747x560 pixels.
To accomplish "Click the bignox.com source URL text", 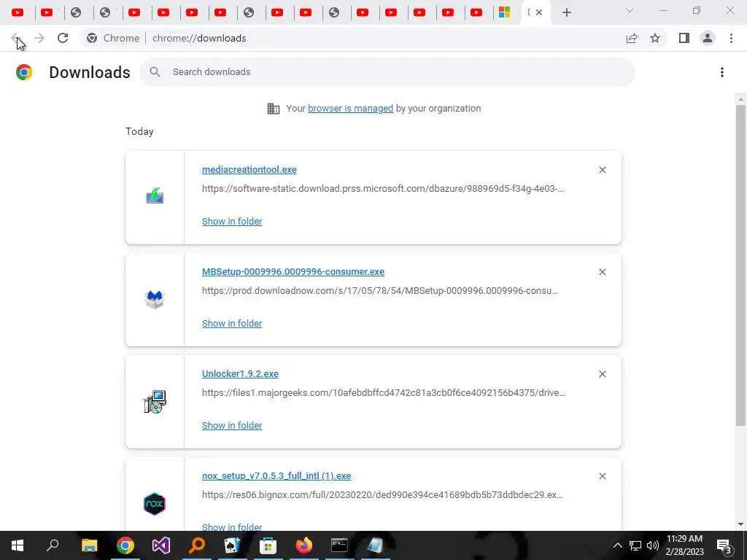I will coord(382,495).
